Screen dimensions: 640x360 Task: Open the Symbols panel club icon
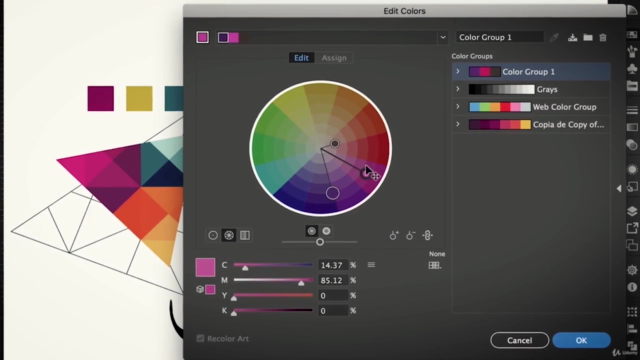(x=632, y=69)
